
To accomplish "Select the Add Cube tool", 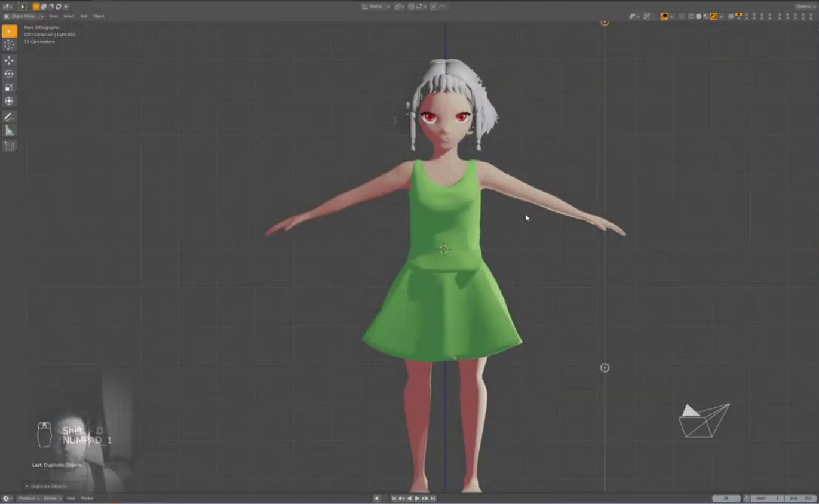I will coord(10,146).
